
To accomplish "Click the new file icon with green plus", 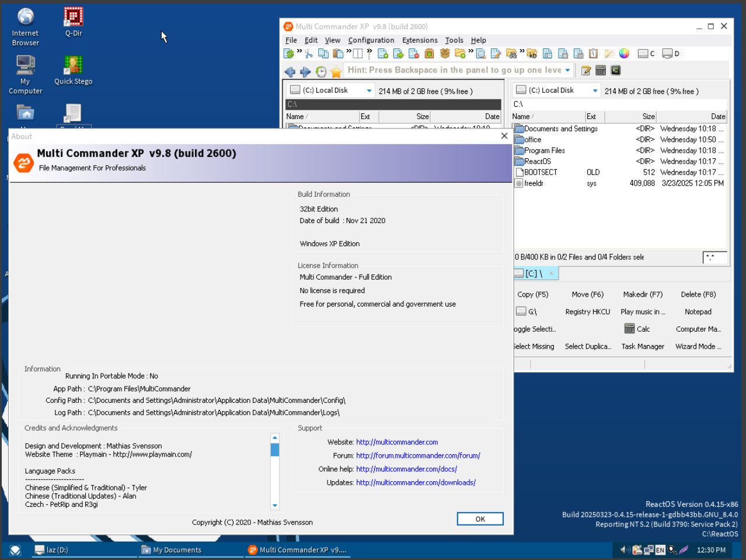I will click(x=383, y=54).
